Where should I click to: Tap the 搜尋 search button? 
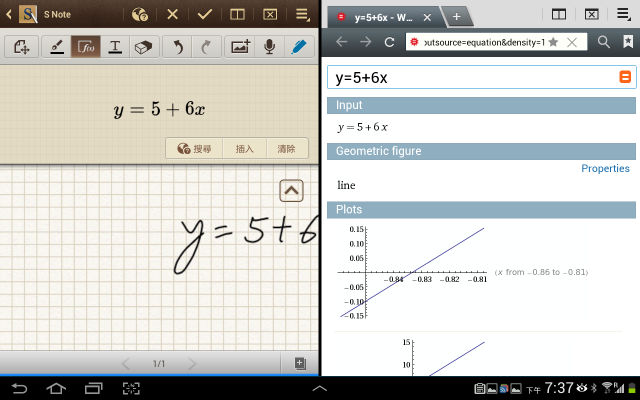[x=194, y=149]
